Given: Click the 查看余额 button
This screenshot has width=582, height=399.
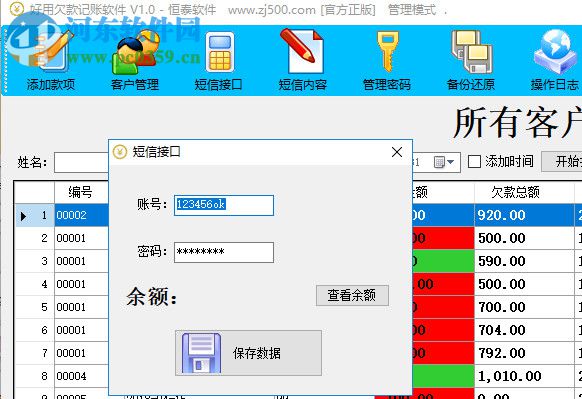Looking at the screenshot, I should tap(352, 295).
